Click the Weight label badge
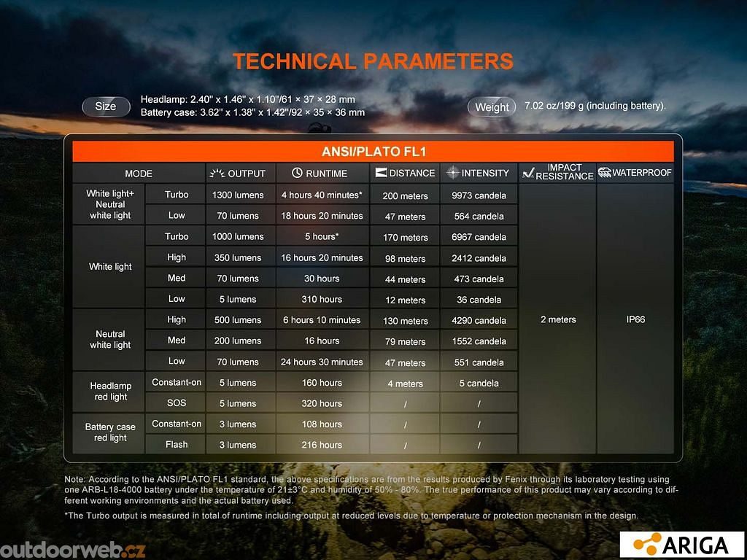Image resolution: width=747 pixels, height=560 pixels. (x=492, y=107)
